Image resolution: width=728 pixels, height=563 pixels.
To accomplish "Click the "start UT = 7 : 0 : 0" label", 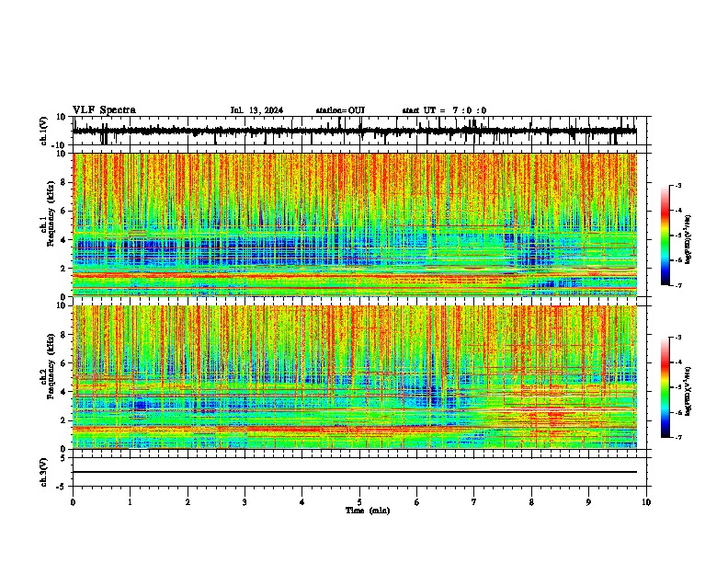I will (x=444, y=110).
